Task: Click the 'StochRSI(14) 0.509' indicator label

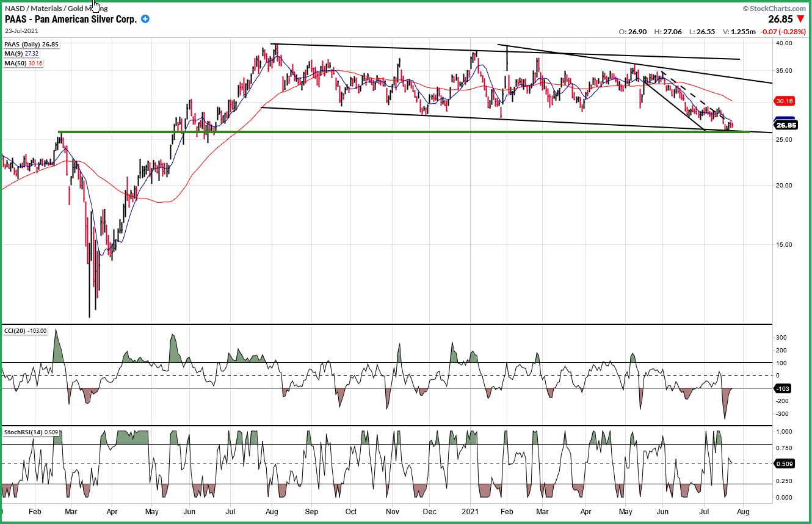Action: point(31,432)
